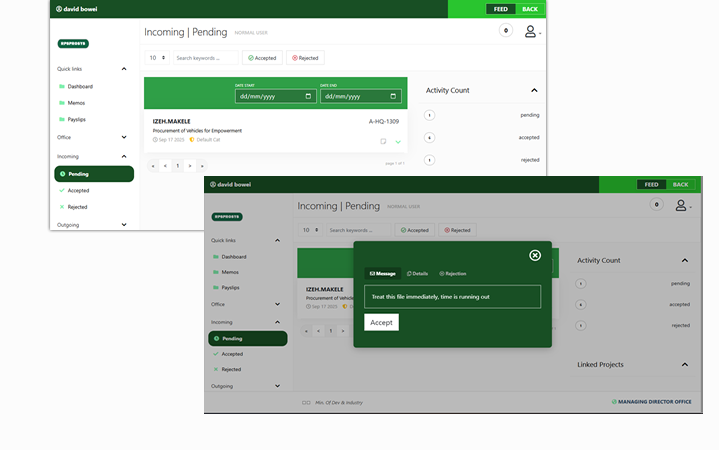Open Dashboard folder in front window sidebar
Viewport: 719px width, 450px height.
[x=230, y=257]
